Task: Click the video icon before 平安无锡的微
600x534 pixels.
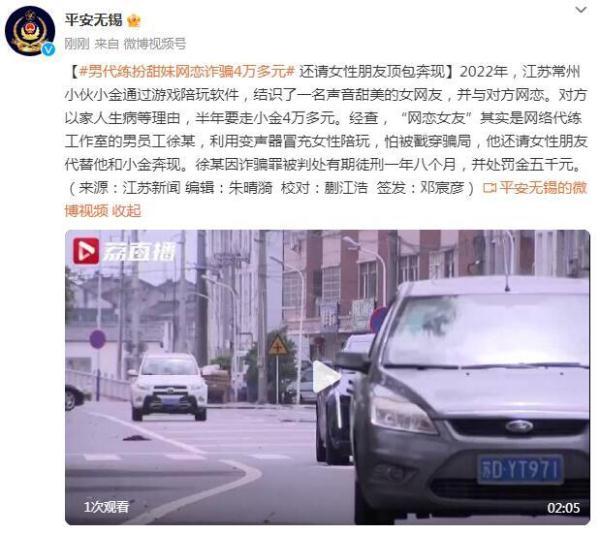Action: [489, 187]
